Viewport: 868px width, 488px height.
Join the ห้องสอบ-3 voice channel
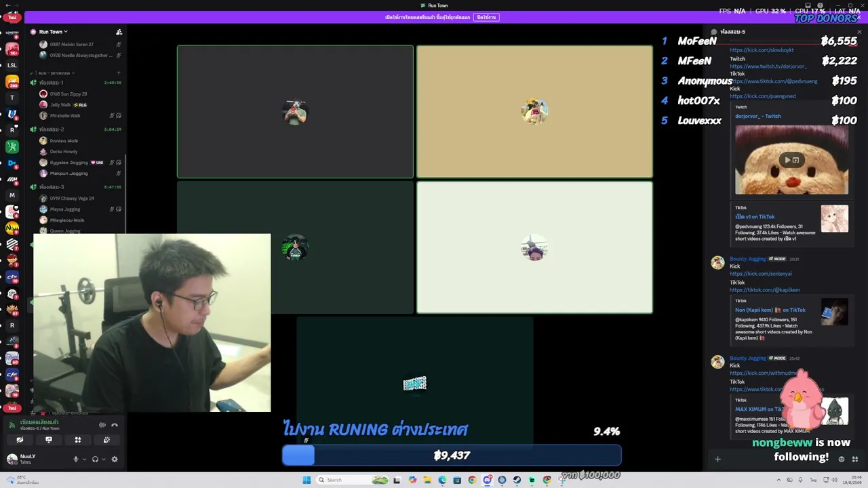pos(75,187)
